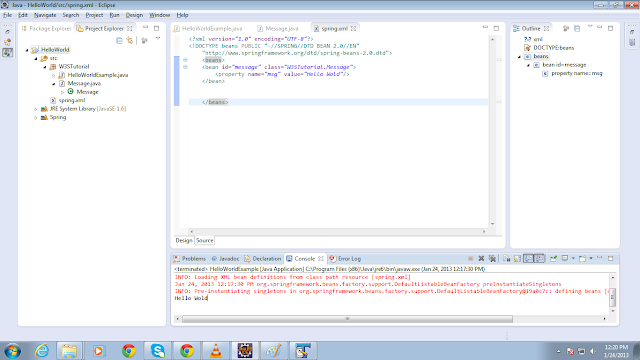
Task: Click Outline collapse all icon
Action: pos(577,29)
